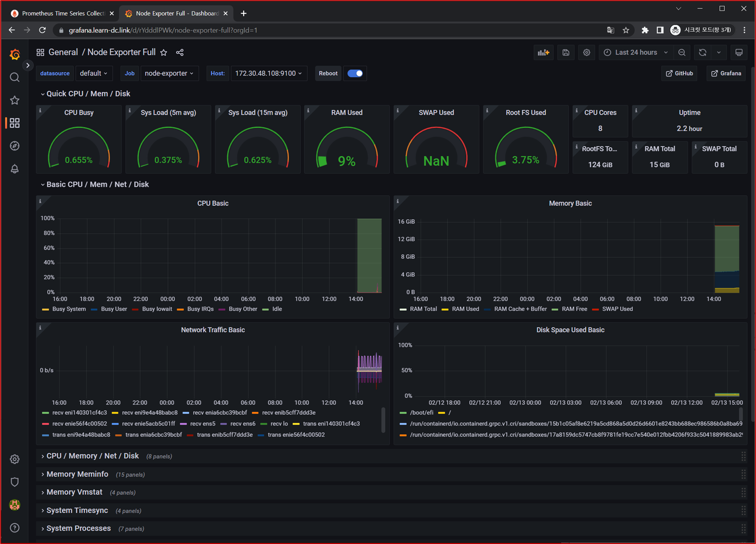Toggle Busy System series in CPU legend
Viewport: 756px width, 544px height.
coord(68,309)
